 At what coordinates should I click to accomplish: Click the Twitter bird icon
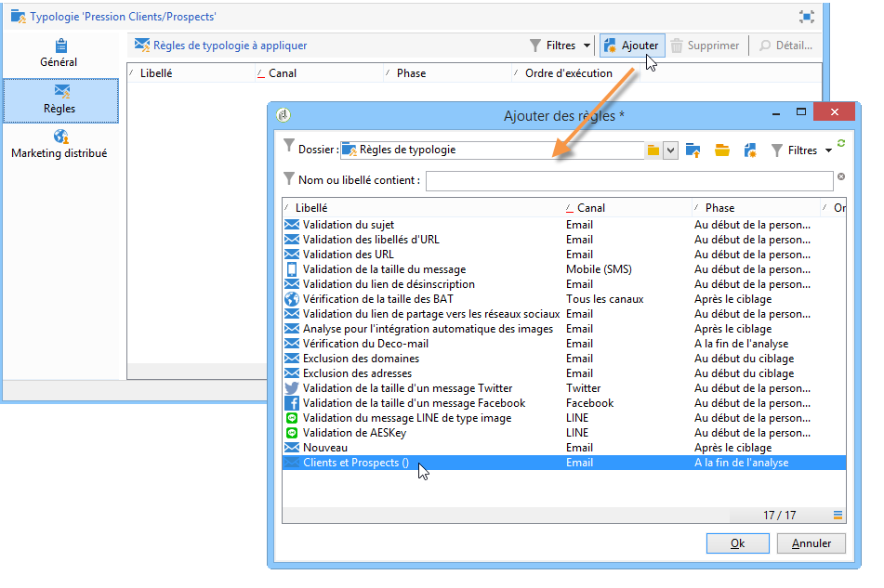292,388
